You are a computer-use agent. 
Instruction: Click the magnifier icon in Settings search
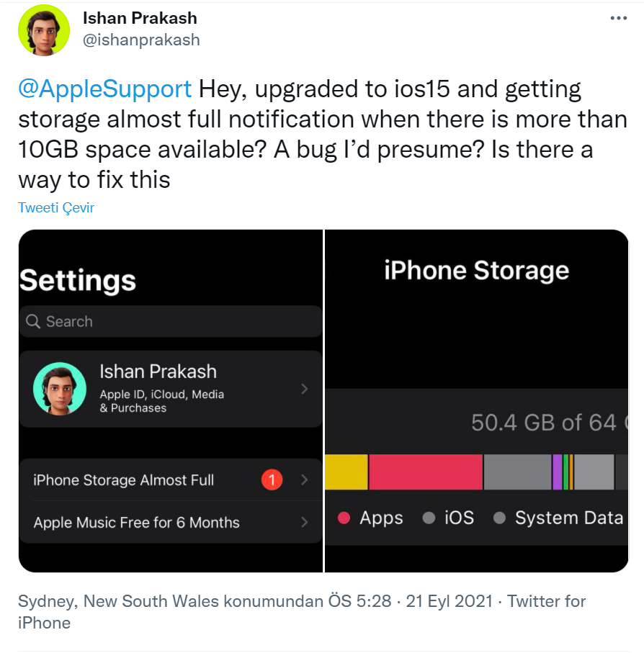coord(33,322)
